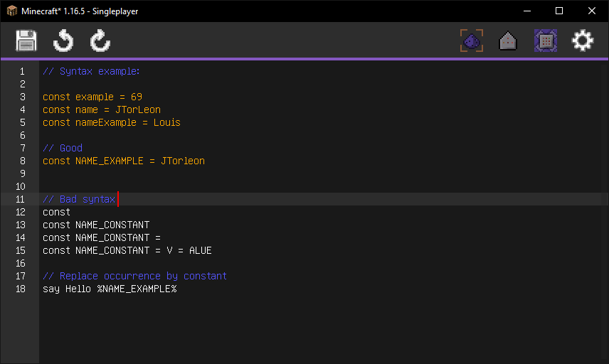Minimize the Minecraft window
This screenshot has height=364, width=609.
pyautogui.click(x=526, y=11)
